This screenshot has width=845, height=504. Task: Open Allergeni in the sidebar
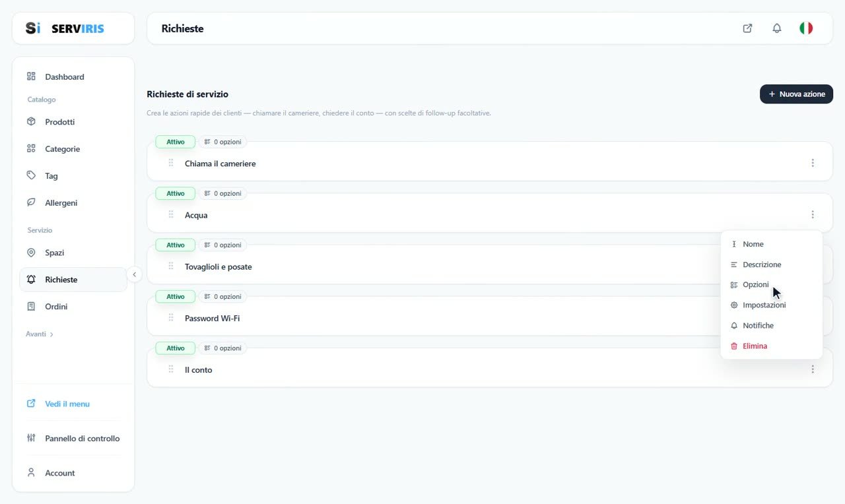click(73, 203)
